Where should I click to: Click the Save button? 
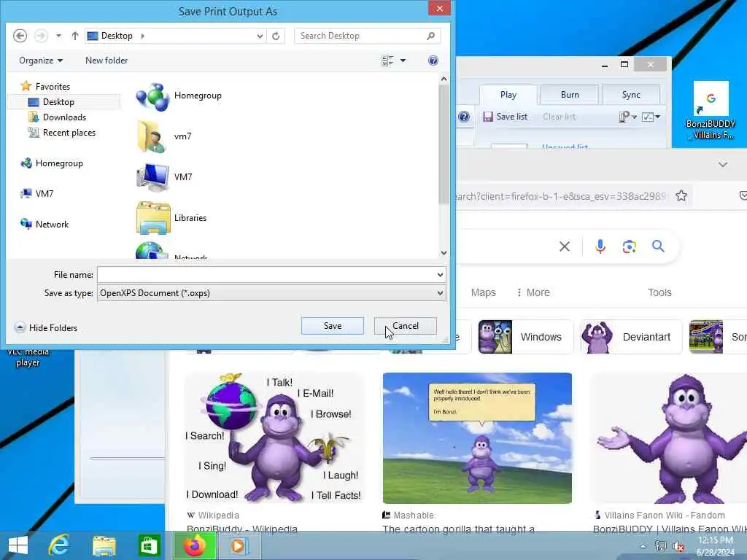[333, 326]
